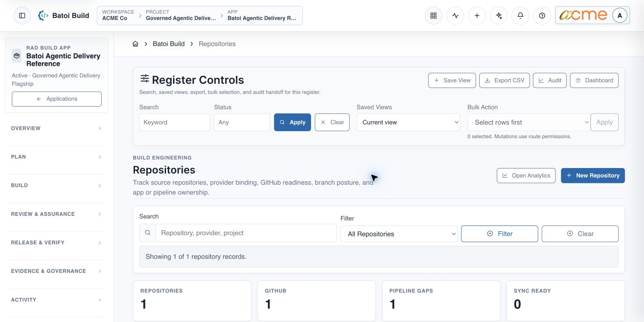Toggle the sidebar panel icon
The image size is (644, 322).
tap(22, 15)
